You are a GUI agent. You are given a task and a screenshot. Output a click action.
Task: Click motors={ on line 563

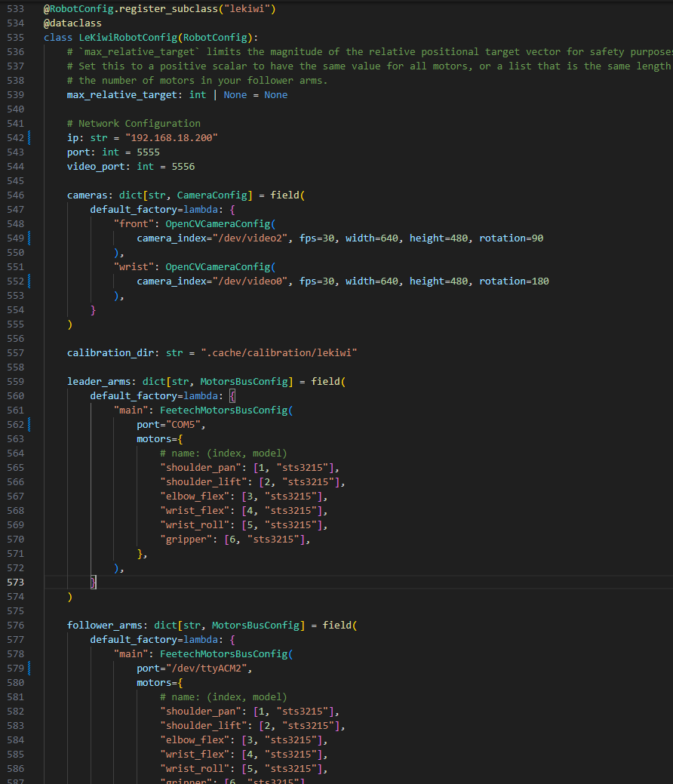160,439
